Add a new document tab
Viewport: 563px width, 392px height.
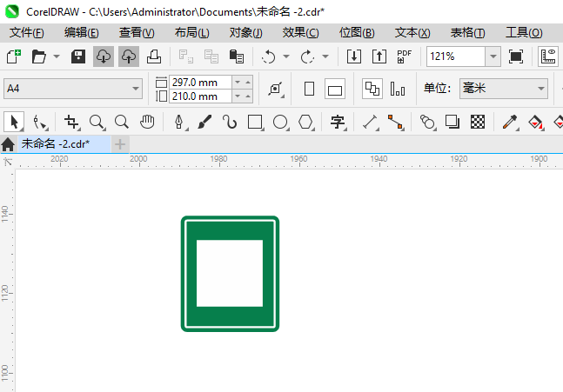pyautogui.click(x=120, y=144)
